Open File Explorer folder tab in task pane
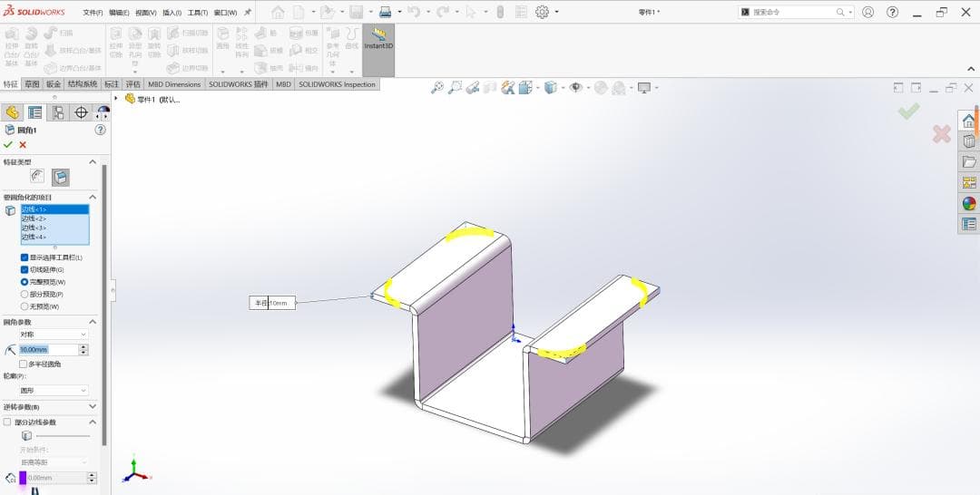 click(x=968, y=161)
